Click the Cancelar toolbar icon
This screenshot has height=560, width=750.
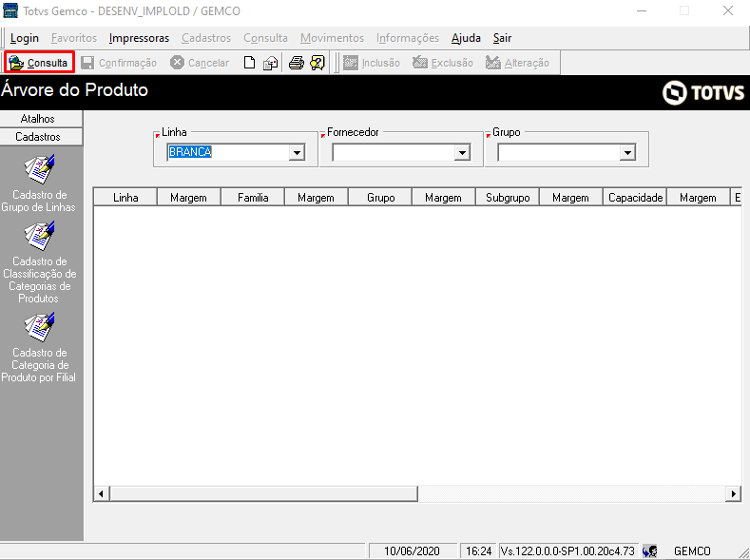tap(177, 63)
